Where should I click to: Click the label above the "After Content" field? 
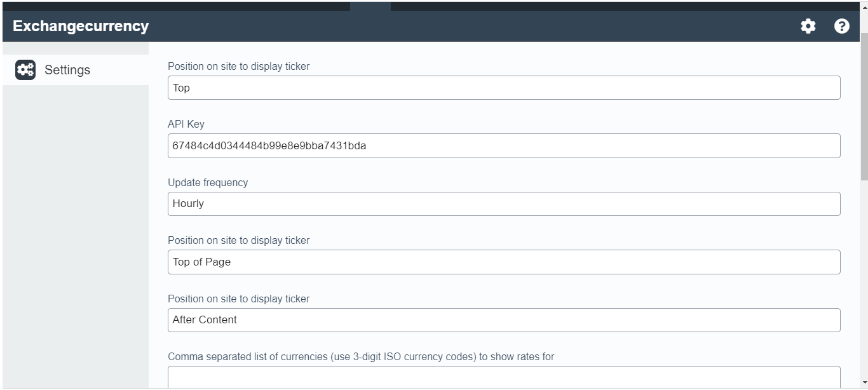click(238, 299)
